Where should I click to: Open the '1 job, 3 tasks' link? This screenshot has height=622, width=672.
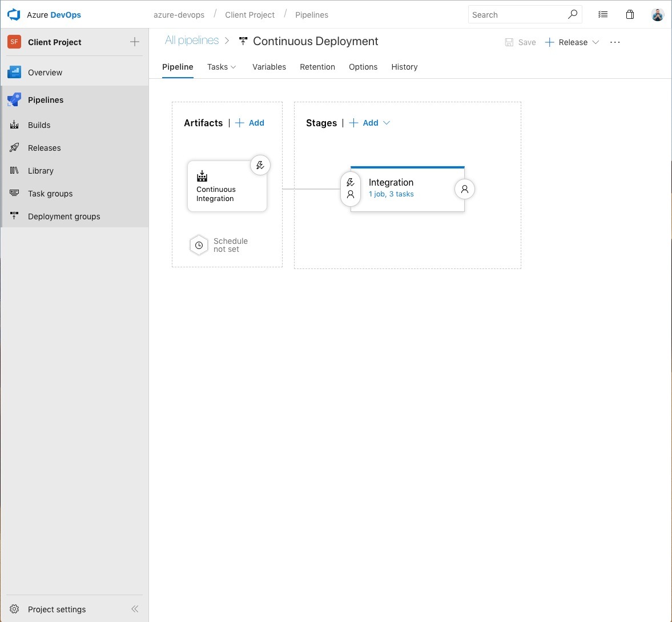391,194
